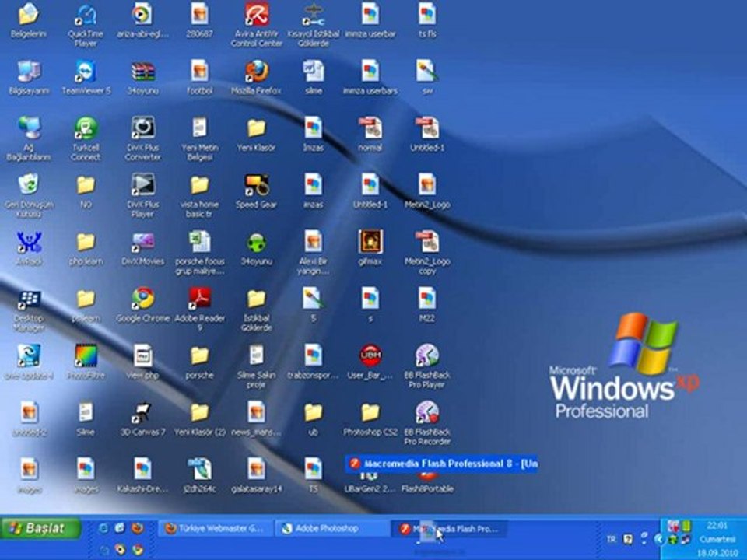The height and width of the screenshot is (560, 747).
Task: Click the TR language indicator
Action: tap(612, 539)
